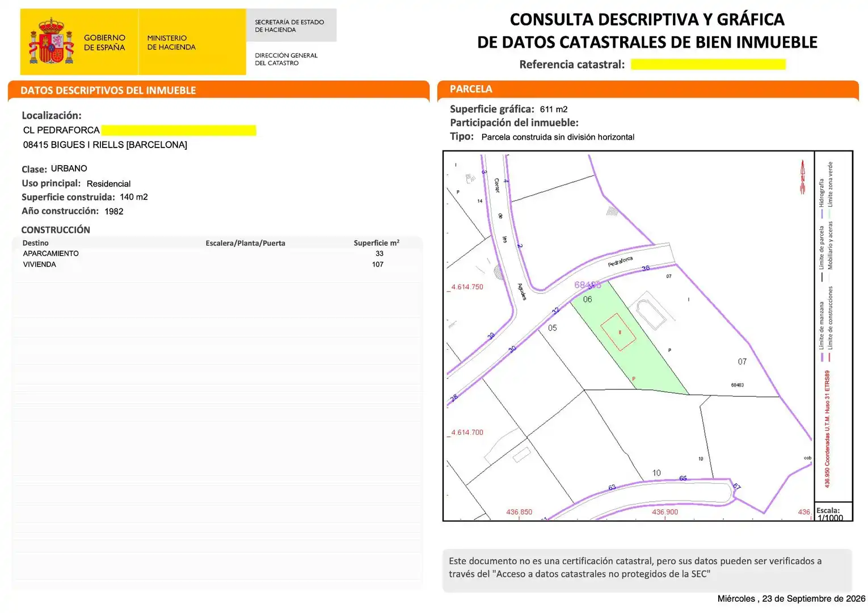
Task: Click the block number "68483" on the map
Action: [x=737, y=385]
